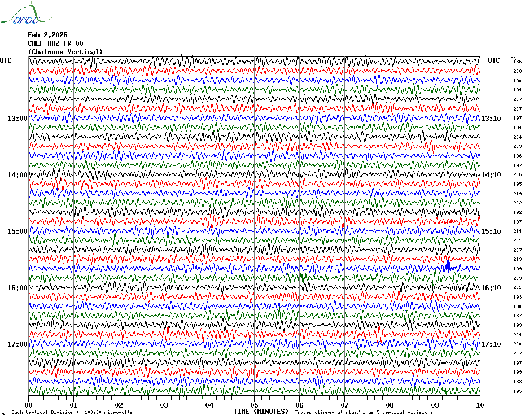Click minute axis tick label '10'
This screenshot has height=420, width=525.
(480, 405)
